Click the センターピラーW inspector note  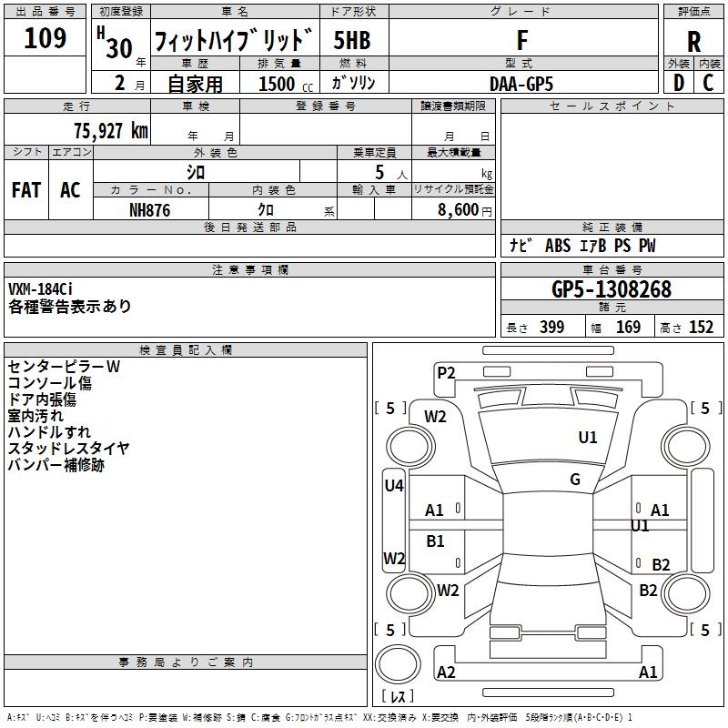[x=64, y=367]
